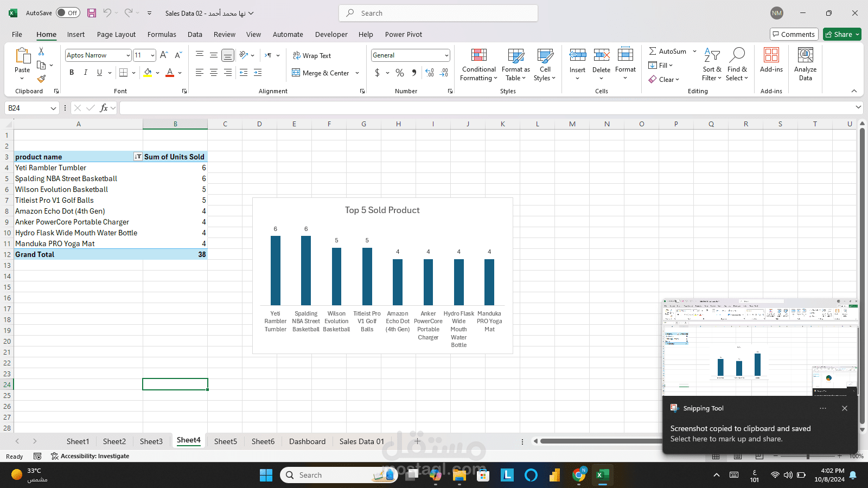
Task: Click the Comments button
Action: (x=794, y=34)
